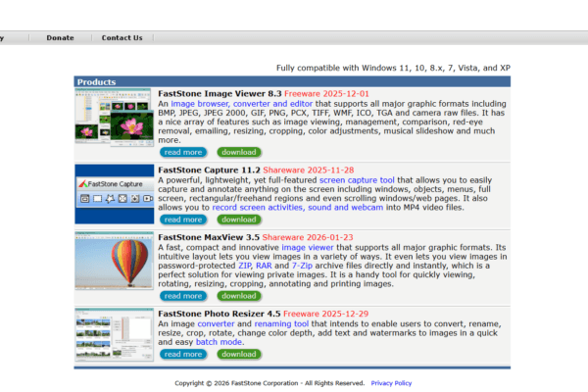Click the 'FastStone Photo Resizer 4.5' title
588x392 pixels.
pos(219,314)
